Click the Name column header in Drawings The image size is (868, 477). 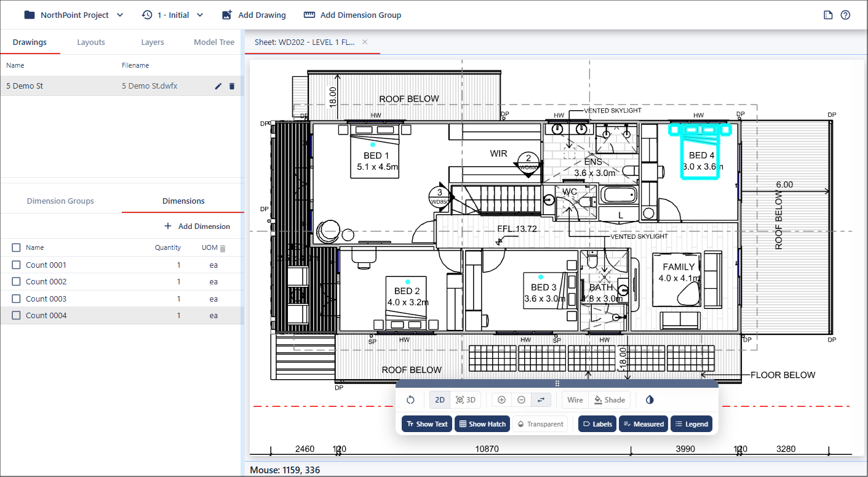click(15, 65)
